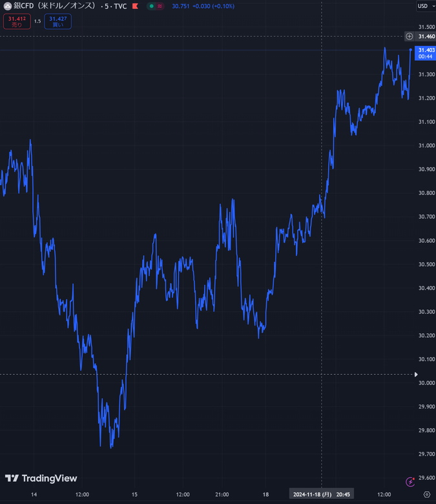Click the red flag icon beside TVC
The width and height of the screenshot is (436, 504).
134,6
